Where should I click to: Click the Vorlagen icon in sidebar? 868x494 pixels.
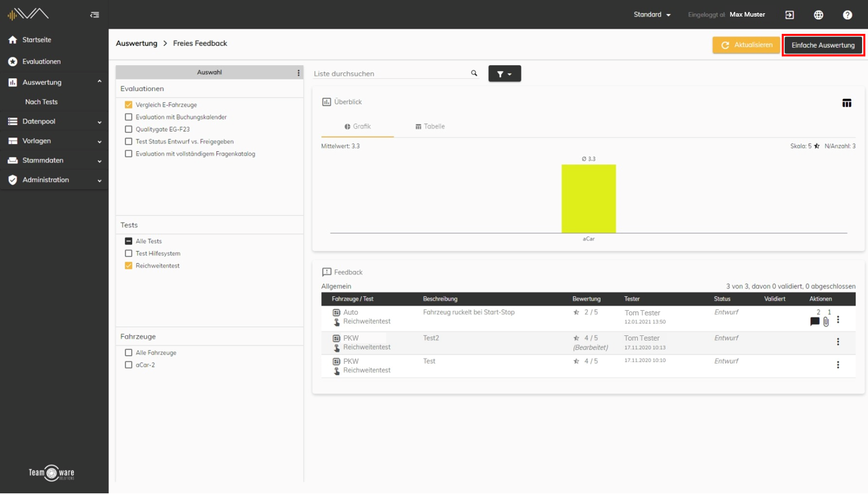(x=13, y=141)
